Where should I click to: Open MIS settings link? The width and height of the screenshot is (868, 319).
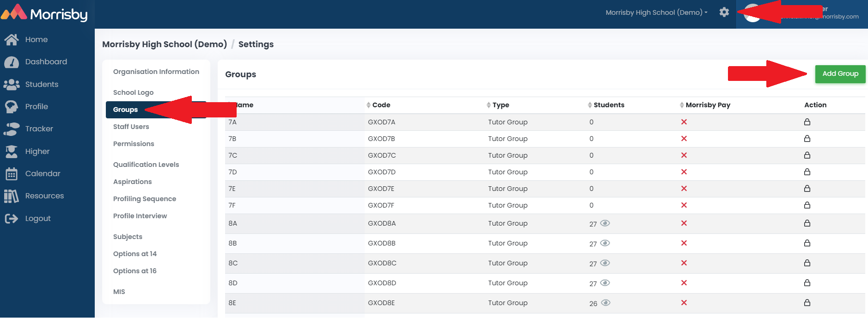[x=119, y=292]
